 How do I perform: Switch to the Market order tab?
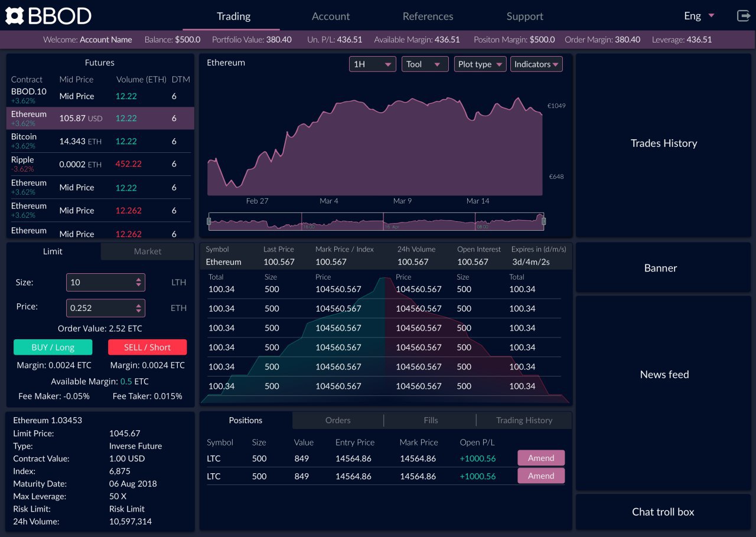point(148,251)
